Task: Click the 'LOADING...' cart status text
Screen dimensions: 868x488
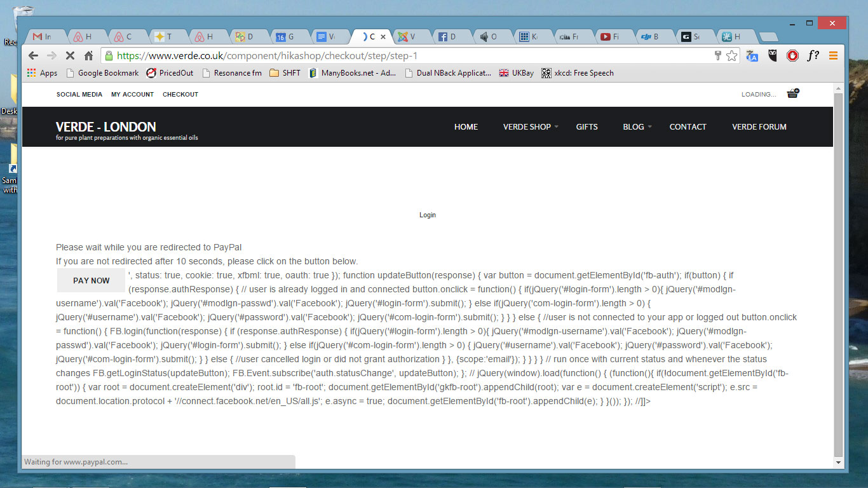Action: click(759, 94)
